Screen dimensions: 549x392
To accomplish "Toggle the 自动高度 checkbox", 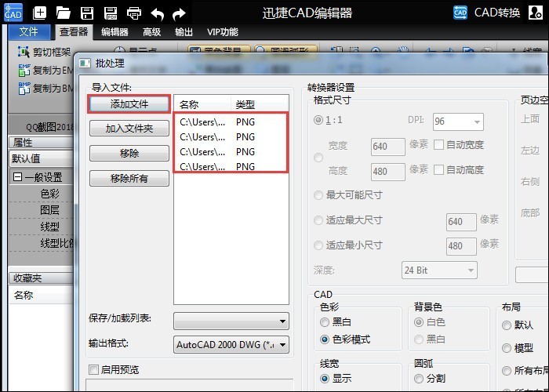I will [x=438, y=170].
